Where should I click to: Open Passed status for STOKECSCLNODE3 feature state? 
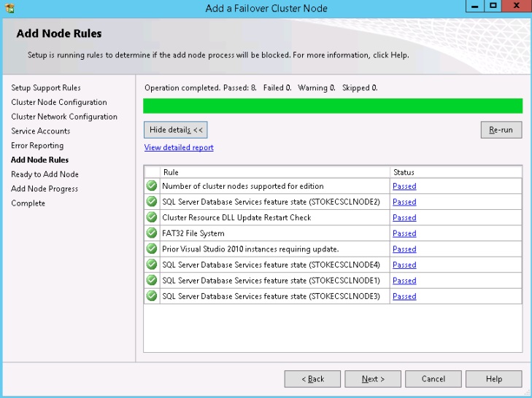click(x=404, y=296)
